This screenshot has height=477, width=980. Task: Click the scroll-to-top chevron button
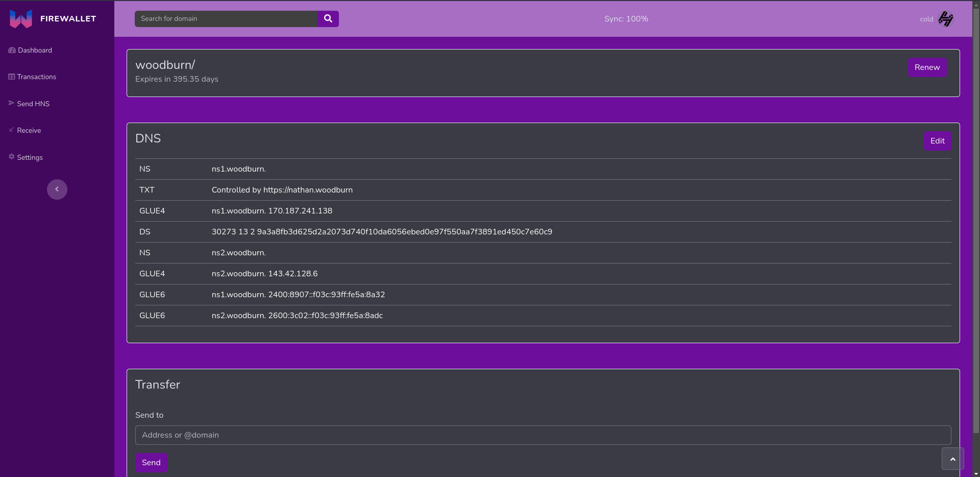point(952,459)
